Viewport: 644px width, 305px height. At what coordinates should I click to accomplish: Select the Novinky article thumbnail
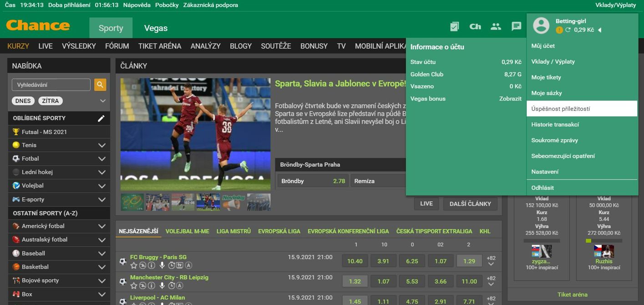point(233,202)
